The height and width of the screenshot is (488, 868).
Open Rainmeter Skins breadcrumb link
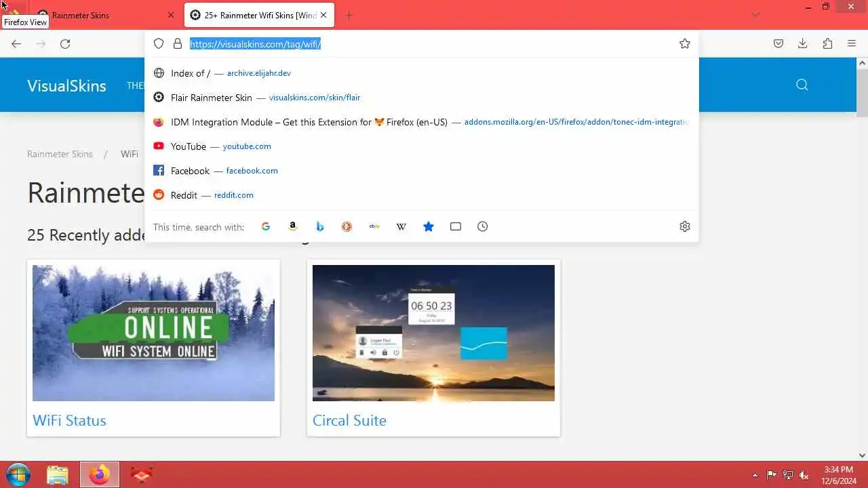60,154
